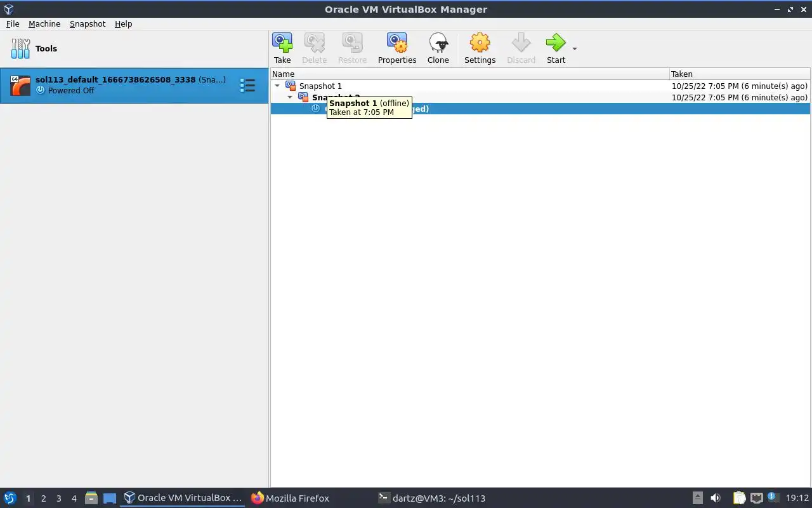This screenshot has height=508, width=812.
Task: Select the Snapshot 1 row
Action: click(x=540, y=86)
